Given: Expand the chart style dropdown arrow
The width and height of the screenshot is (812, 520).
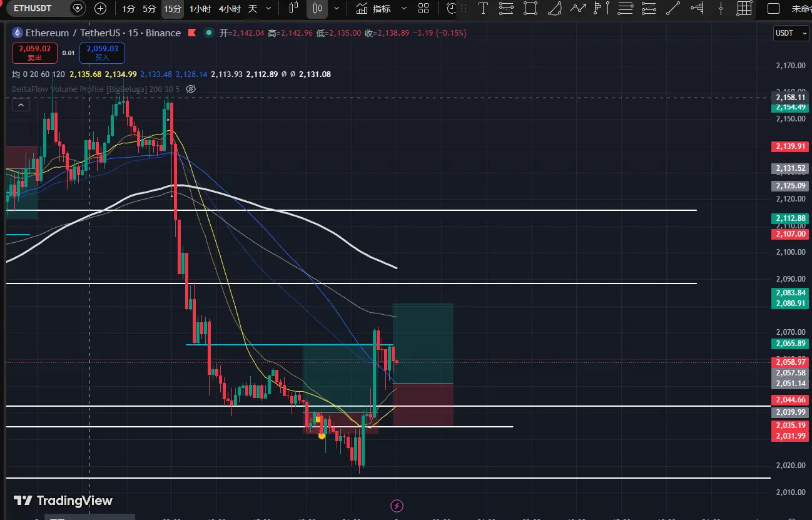Looking at the screenshot, I should click(x=337, y=9).
